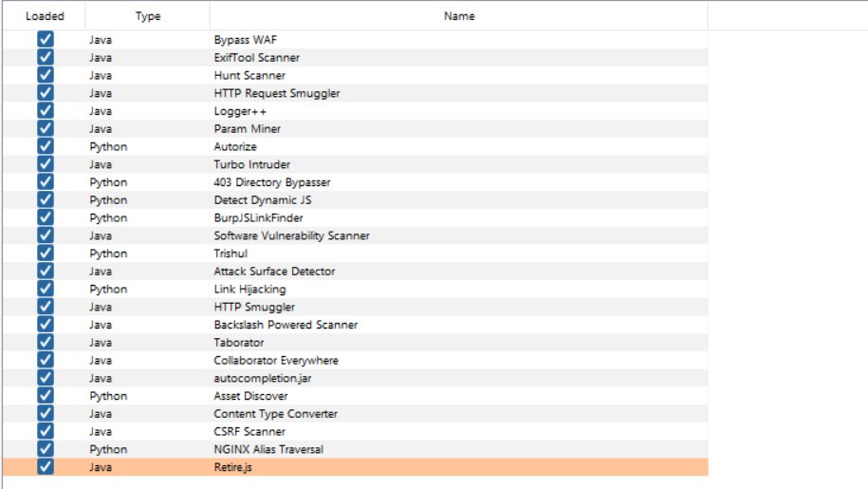Select 403 Directory Bypasser entry

272,182
